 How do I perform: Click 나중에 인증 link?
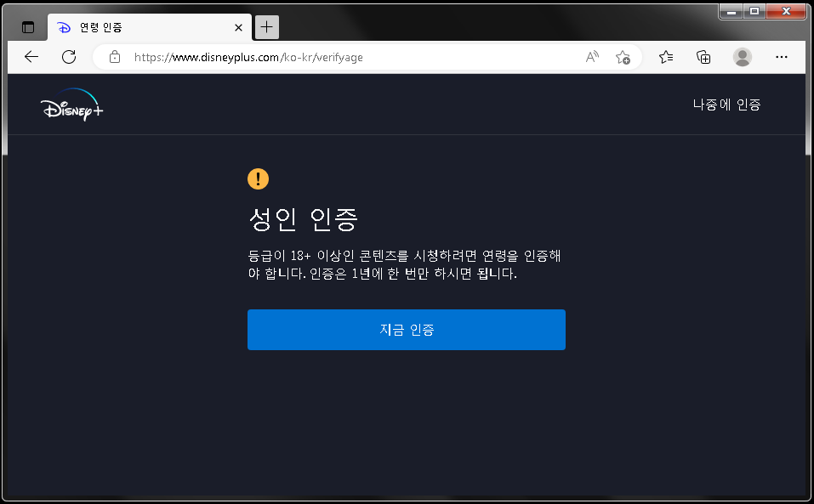point(726,105)
